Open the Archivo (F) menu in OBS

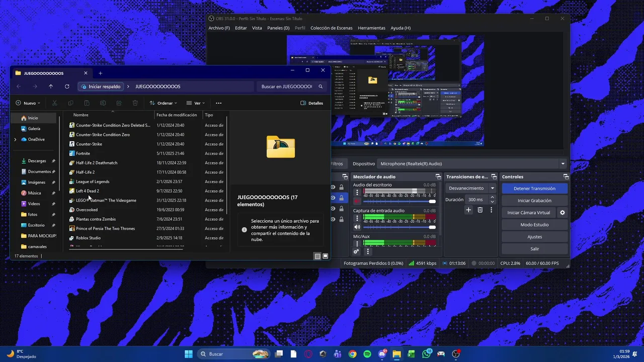[x=219, y=28]
